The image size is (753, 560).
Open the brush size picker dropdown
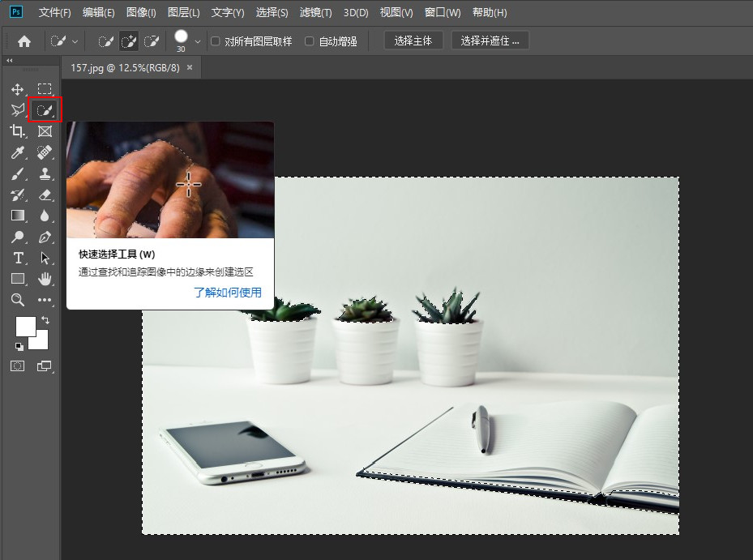[198, 41]
